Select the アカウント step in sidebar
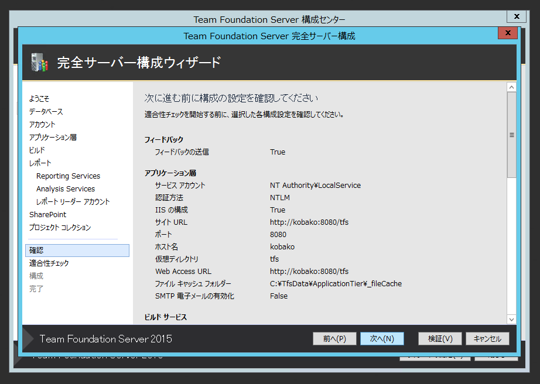Screen dimensions: 540x384 [x=42, y=124]
